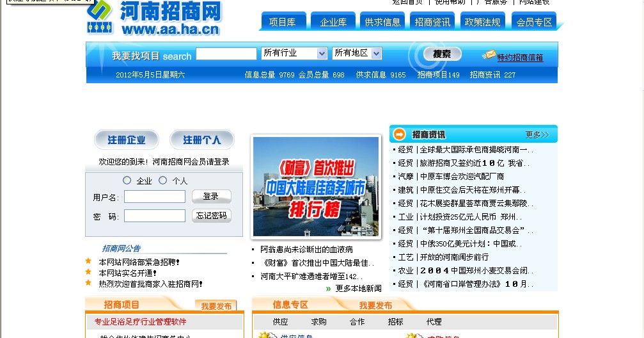This screenshot has height=338, width=644.
Task: Open 热烈欢迎首批商家入驻招商网 announcement
Action: tap(150, 284)
